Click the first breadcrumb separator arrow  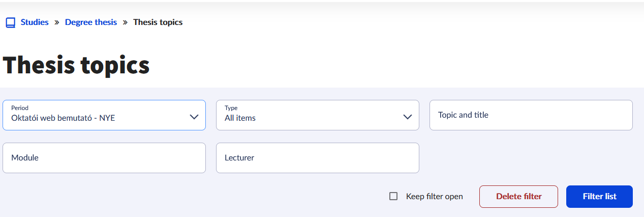[57, 22]
